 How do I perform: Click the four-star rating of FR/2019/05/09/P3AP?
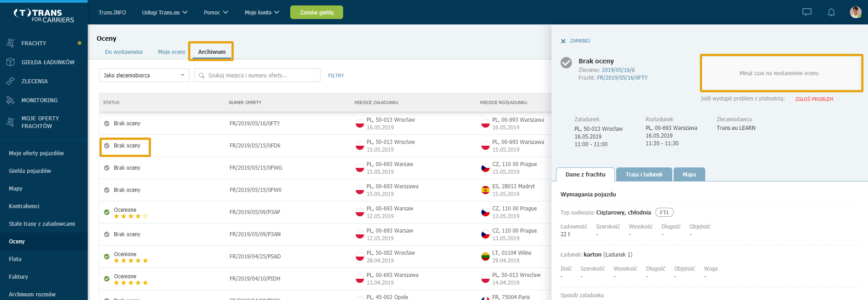[x=131, y=216]
